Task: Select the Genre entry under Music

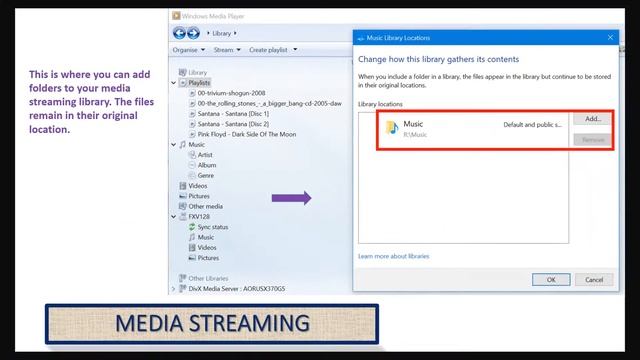Action: 206,175
